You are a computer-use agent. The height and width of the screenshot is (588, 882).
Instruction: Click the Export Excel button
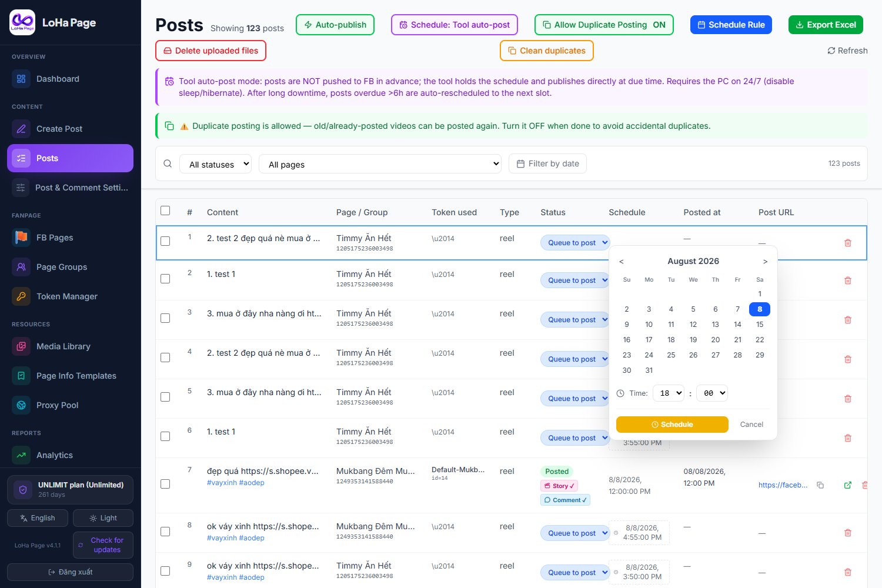[x=826, y=25]
